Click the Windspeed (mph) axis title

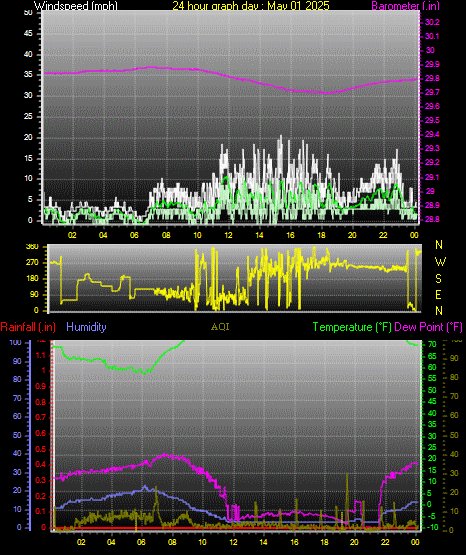coord(76,6)
